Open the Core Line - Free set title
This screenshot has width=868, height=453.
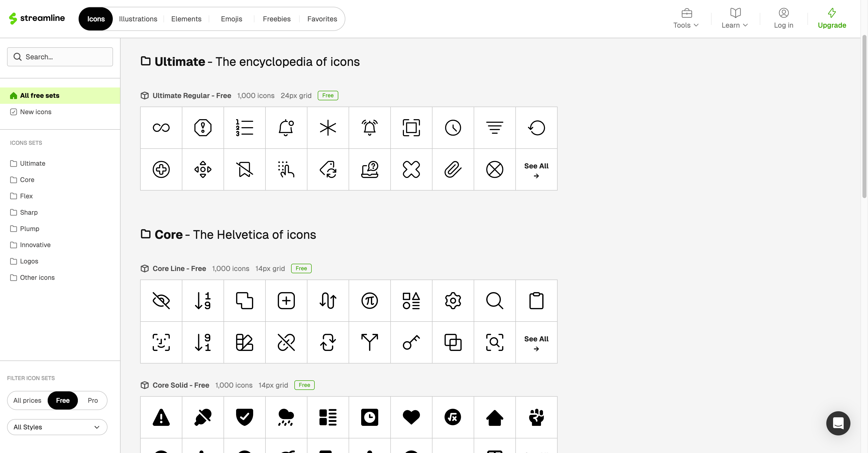click(x=179, y=269)
